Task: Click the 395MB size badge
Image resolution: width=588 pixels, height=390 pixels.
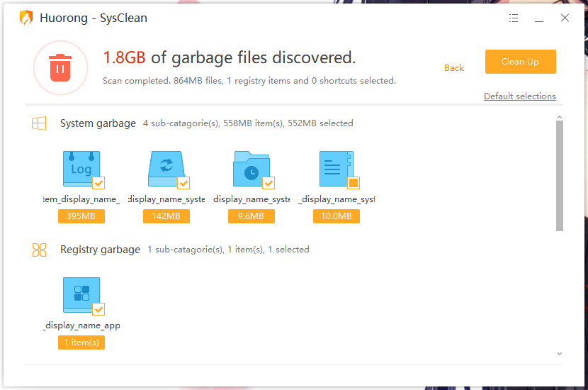Action: [x=81, y=216]
